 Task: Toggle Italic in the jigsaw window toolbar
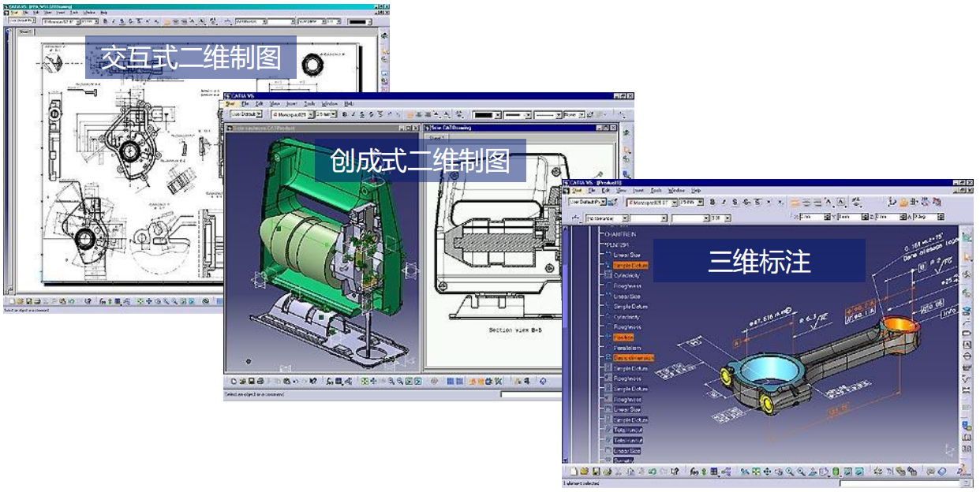[x=353, y=115]
